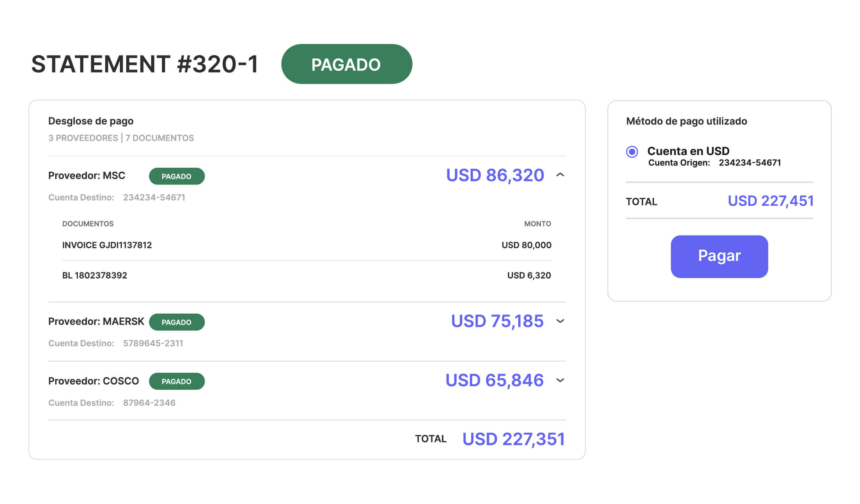This screenshot has width=860, height=504.
Task: Click the PAGADO badge next to COSCO
Action: pos(177,381)
